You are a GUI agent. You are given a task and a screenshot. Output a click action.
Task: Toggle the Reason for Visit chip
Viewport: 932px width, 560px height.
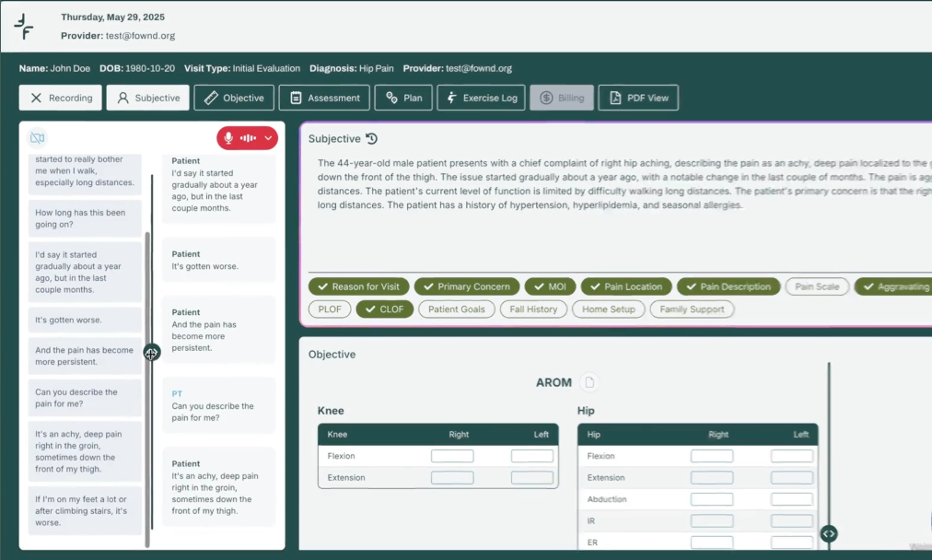358,286
